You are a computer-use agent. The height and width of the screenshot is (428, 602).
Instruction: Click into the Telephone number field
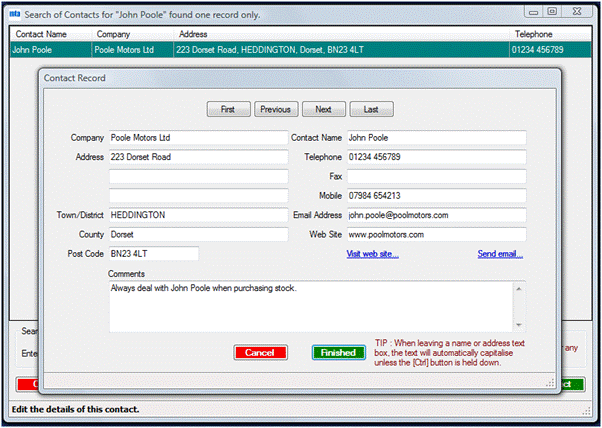pos(435,157)
